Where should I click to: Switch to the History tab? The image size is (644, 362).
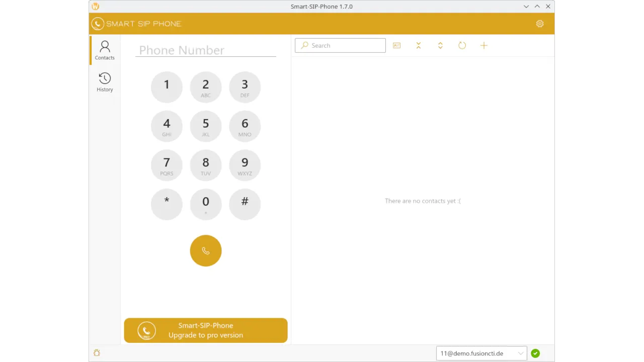click(x=105, y=82)
